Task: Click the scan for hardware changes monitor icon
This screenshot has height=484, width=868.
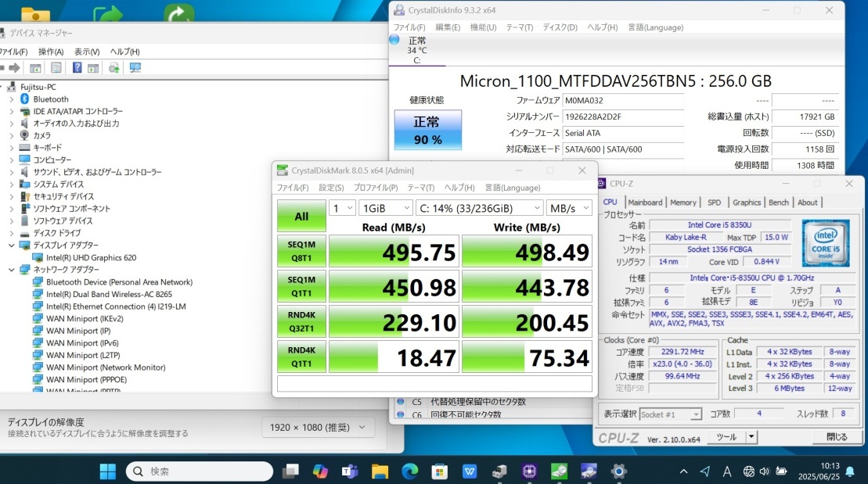Action: [135, 67]
